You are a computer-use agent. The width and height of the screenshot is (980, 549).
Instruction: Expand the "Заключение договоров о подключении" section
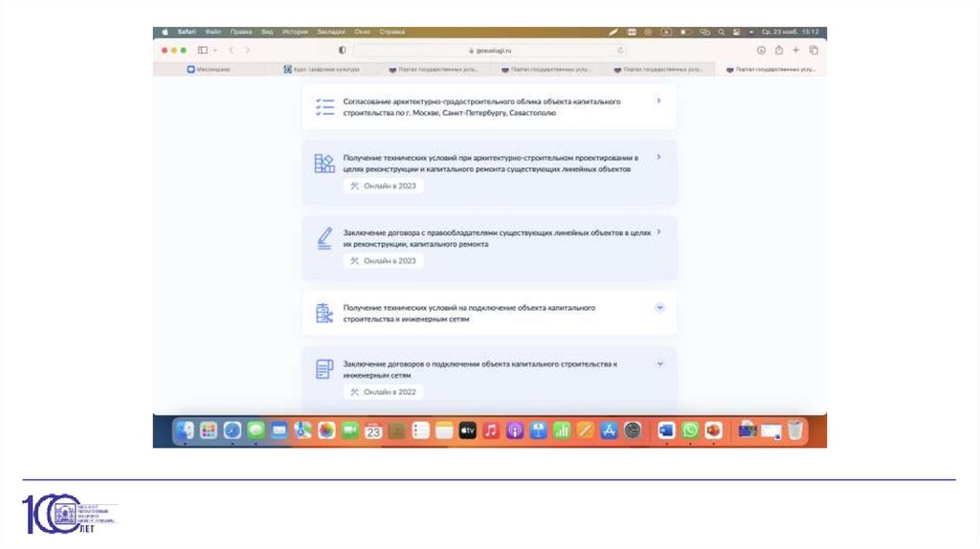(x=659, y=363)
